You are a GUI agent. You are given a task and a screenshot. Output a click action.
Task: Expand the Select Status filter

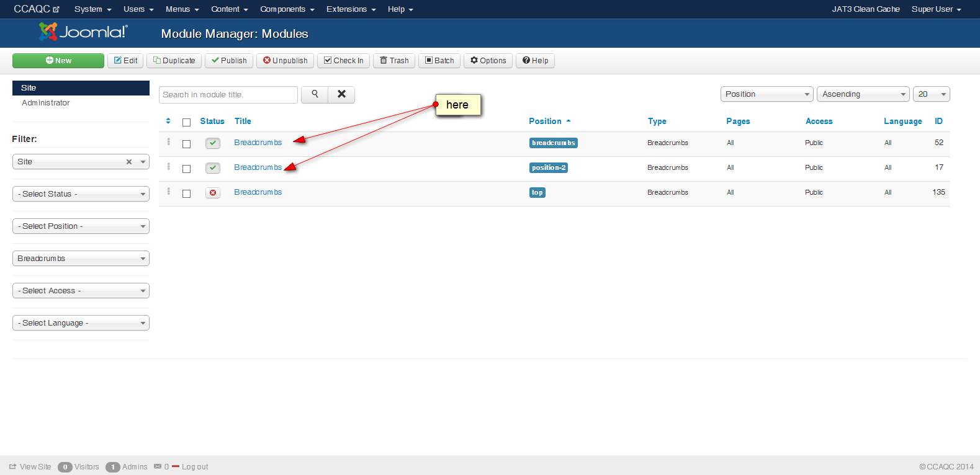pos(81,194)
